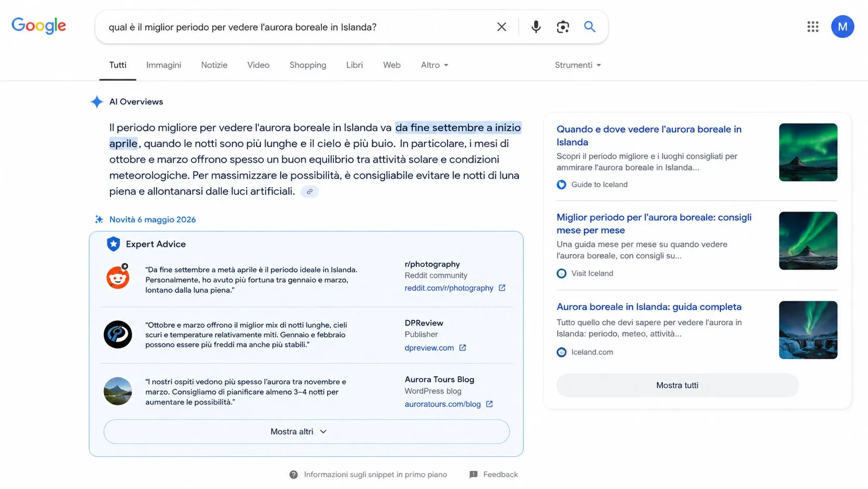
Task: Click the DPReview source name
Action: click(x=424, y=323)
